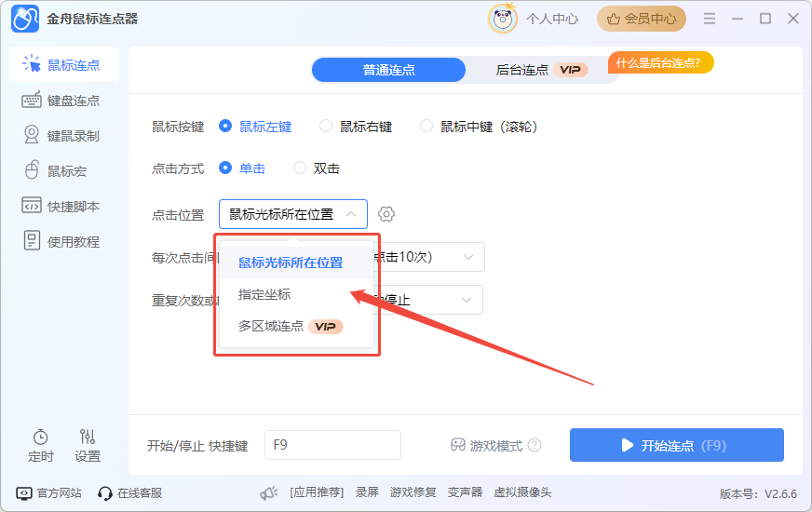This screenshot has width=812, height=512.
Task: Click the 版本号: V2.6.6 text
Action: 758,494
